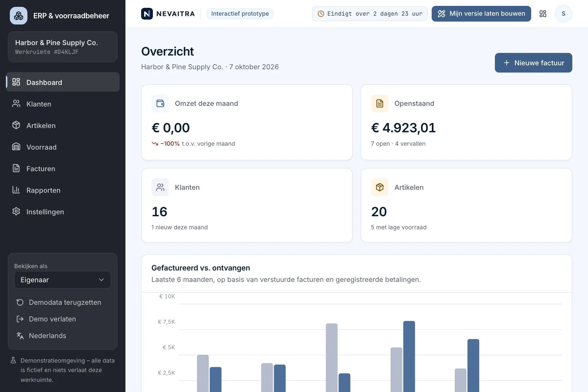This screenshot has height=392, width=588.
Task: Click the '1 nieuw deze maand' text
Action: [x=179, y=227]
